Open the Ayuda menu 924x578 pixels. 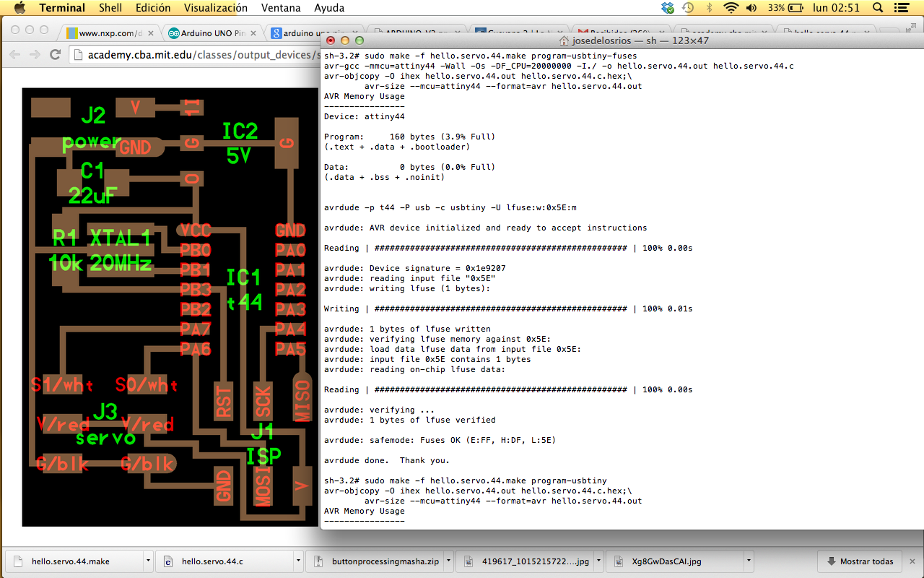(329, 8)
